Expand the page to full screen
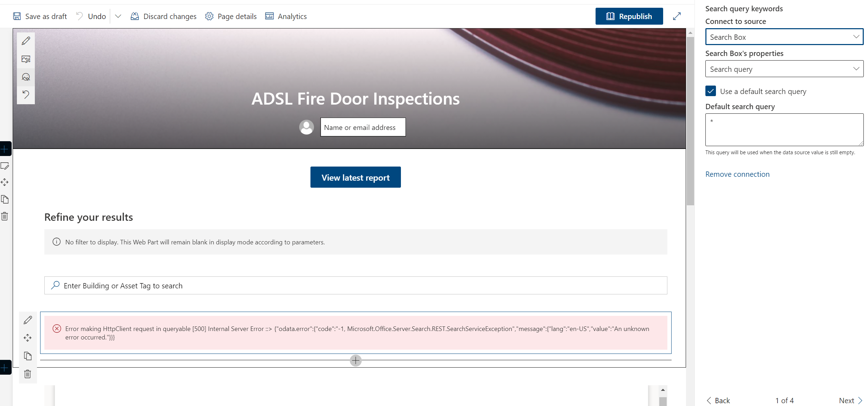Screen dimensions: 868x406 click(677, 16)
